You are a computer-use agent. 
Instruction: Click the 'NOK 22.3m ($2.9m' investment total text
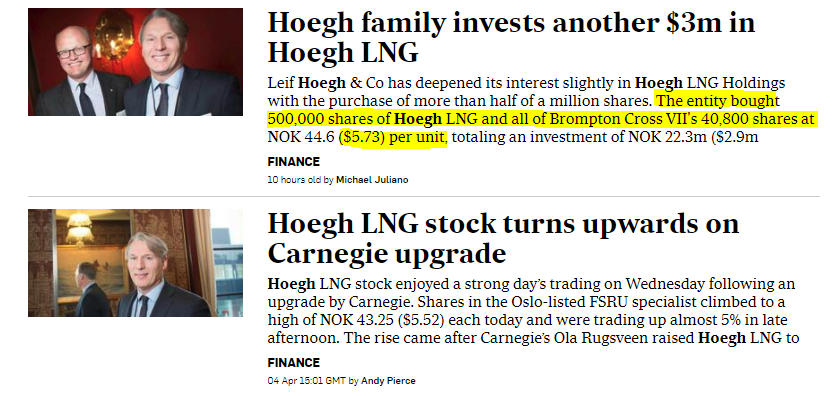point(693,137)
